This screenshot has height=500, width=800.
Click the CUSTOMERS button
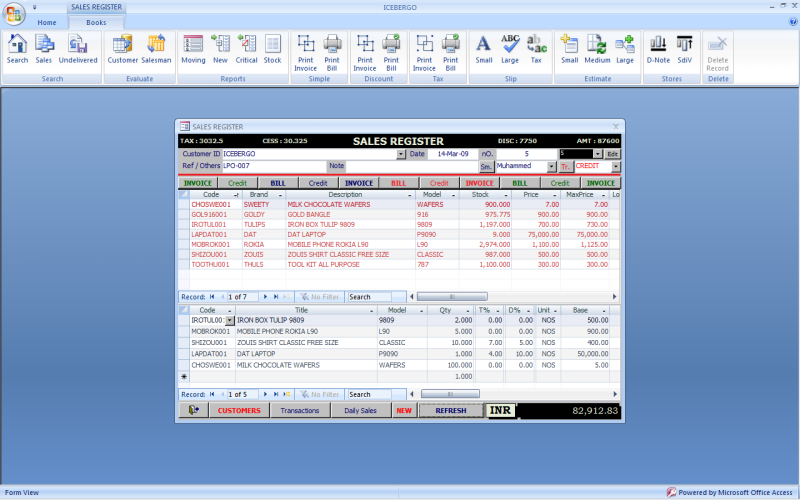tap(239, 410)
